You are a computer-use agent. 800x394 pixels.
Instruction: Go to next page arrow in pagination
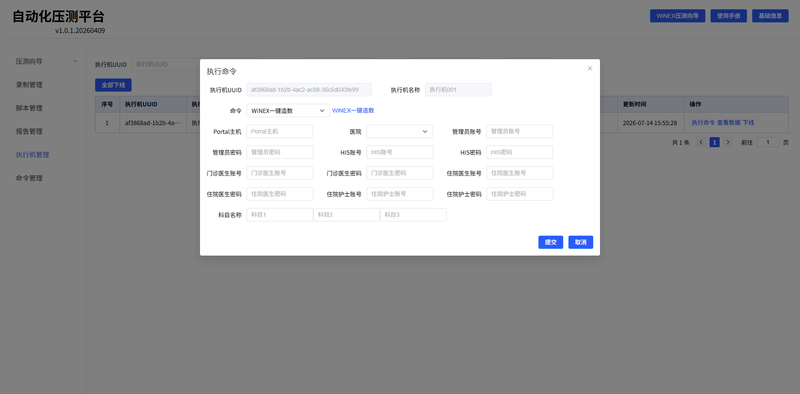728,142
